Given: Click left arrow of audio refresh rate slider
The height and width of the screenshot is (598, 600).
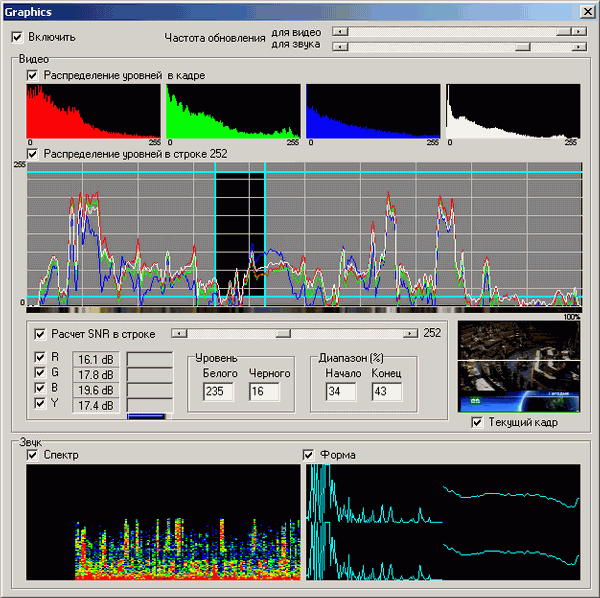Looking at the screenshot, I should click(x=338, y=46).
